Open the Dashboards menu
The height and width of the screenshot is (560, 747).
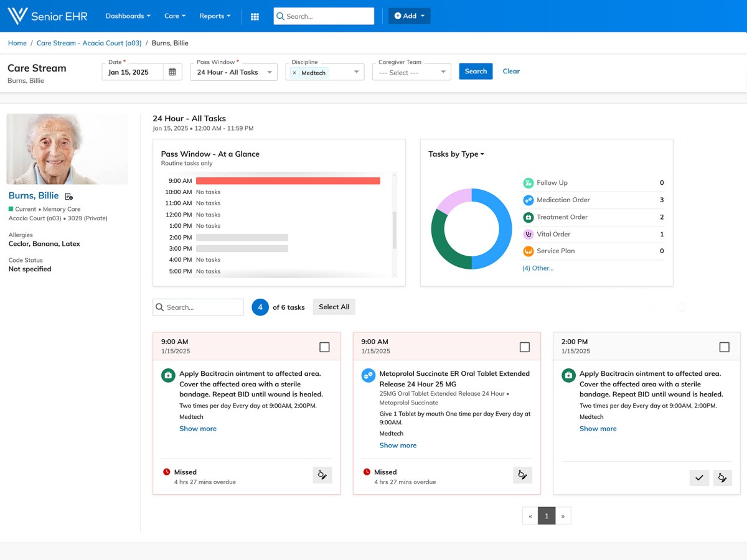128,16
